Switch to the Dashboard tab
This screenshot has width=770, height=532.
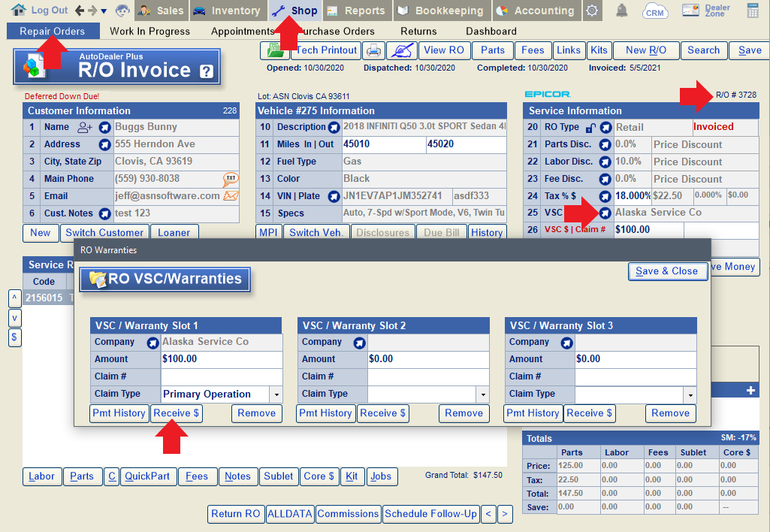point(491,32)
